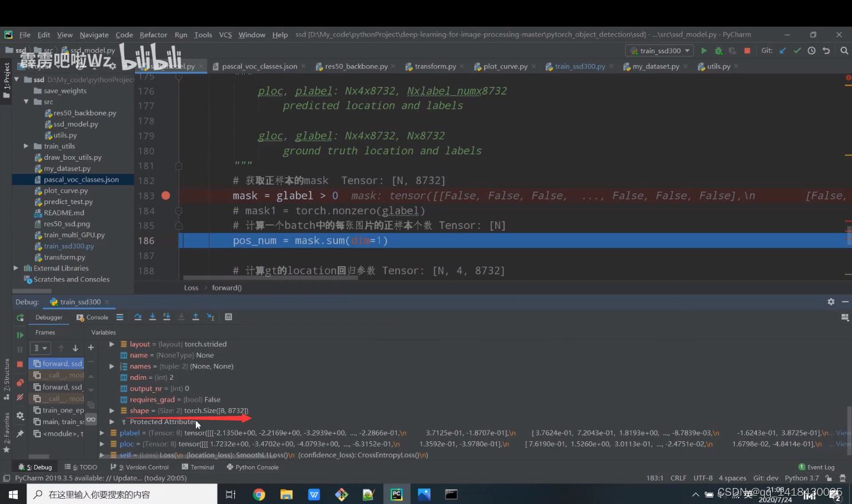Revert changes with the rollback arrow icon
Image resolution: width=852 pixels, height=504 pixels.
click(x=826, y=51)
